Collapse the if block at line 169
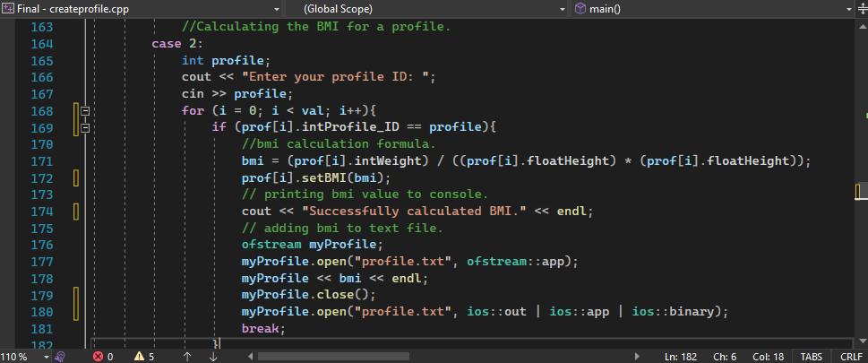 [x=86, y=128]
